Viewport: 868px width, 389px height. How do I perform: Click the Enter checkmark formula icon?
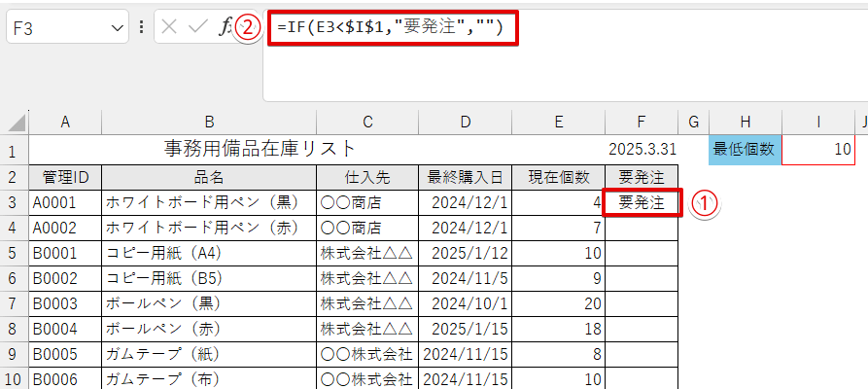coord(197,27)
